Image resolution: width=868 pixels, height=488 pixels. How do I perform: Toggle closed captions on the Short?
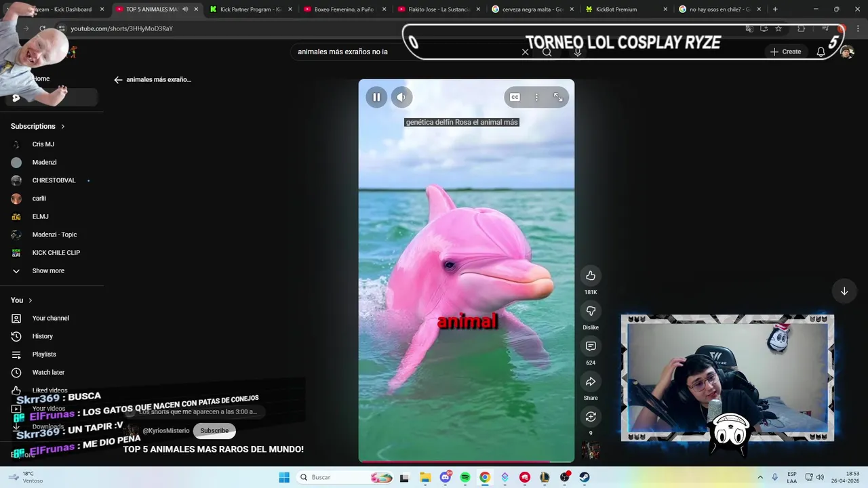(515, 97)
